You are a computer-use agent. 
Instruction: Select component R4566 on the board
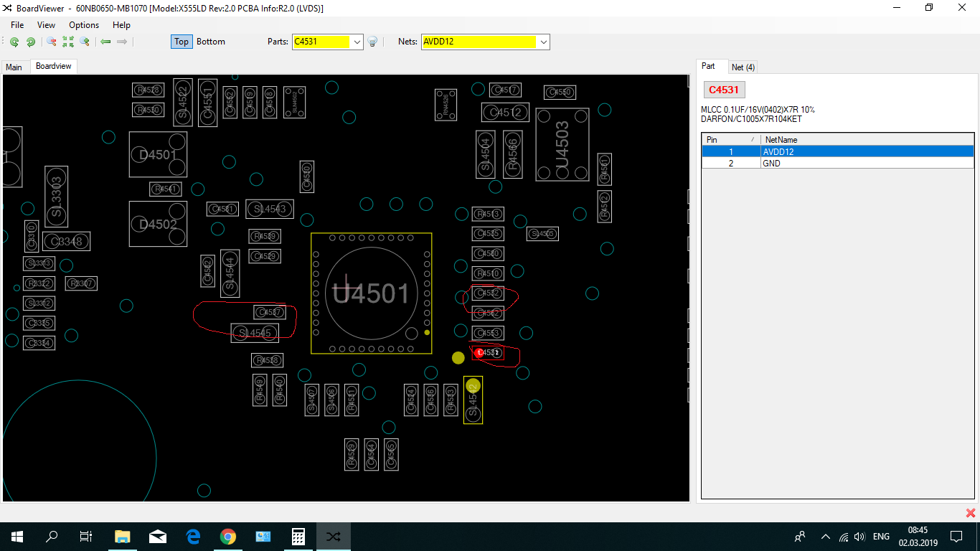(x=512, y=154)
